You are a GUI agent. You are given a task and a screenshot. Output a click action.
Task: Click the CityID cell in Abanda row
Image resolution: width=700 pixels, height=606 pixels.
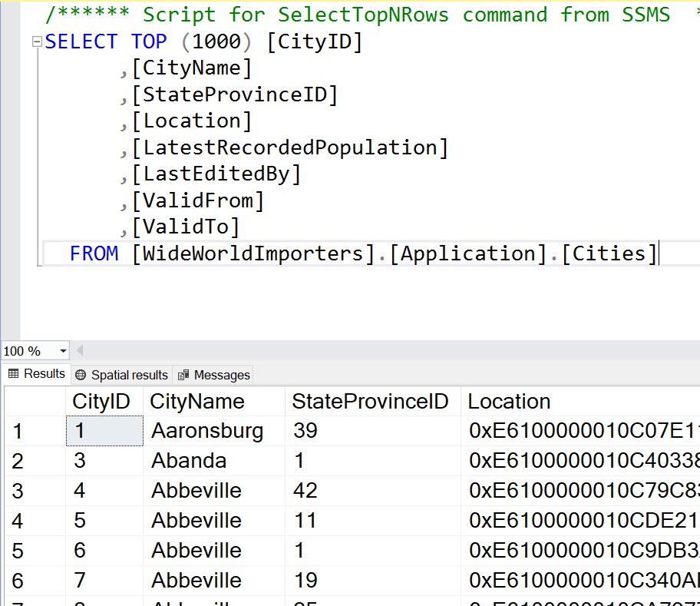[x=104, y=461]
